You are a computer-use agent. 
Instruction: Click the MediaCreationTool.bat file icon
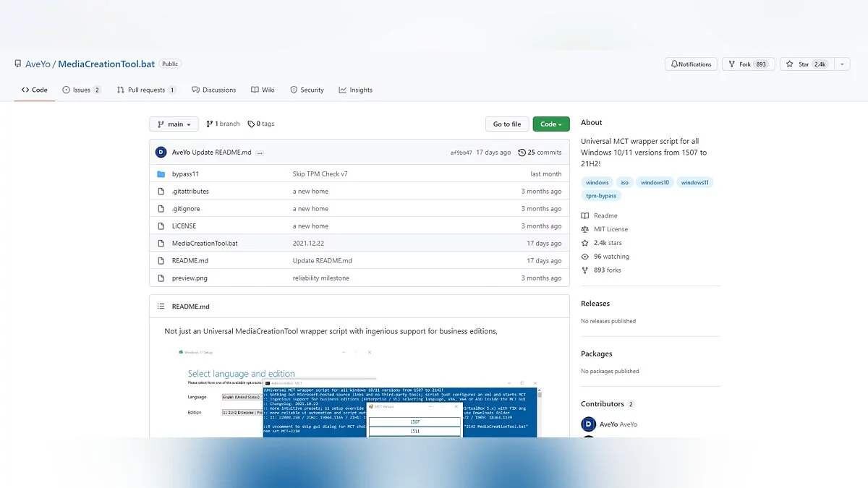coord(161,244)
